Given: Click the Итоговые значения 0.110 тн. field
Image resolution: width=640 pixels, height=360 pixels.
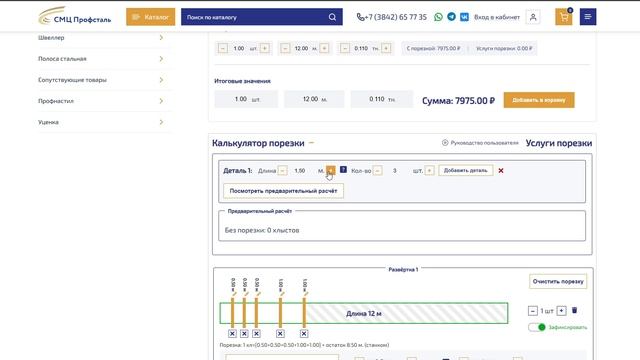Looking at the screenshot, I should tap(382, 99).
